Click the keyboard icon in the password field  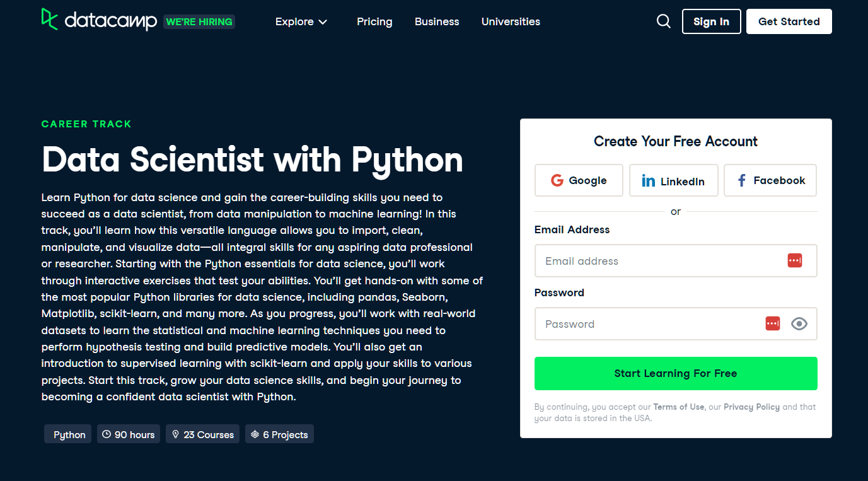click(x=772, y=323)
